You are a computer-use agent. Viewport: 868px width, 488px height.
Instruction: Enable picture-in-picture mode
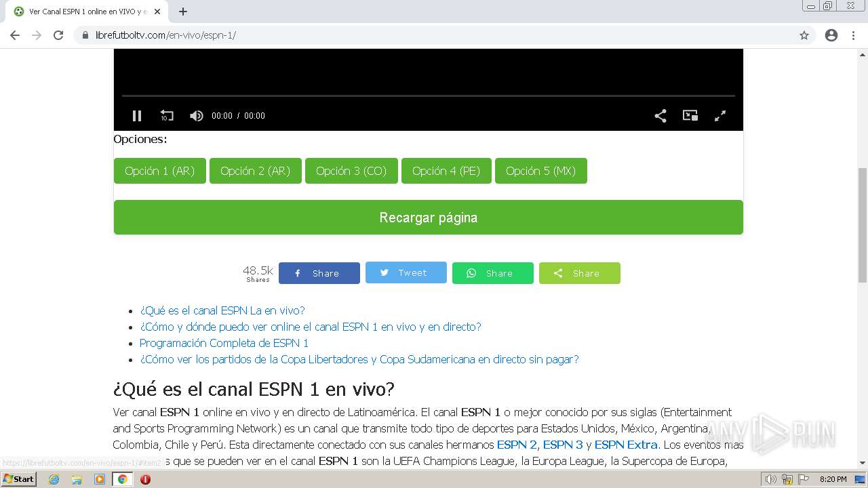click(x=690, y=116)
